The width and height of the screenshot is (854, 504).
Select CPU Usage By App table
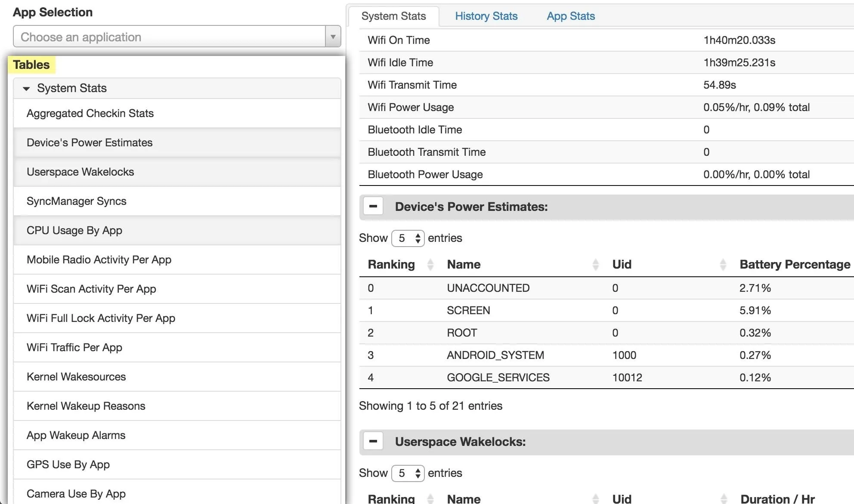(177, 230)
